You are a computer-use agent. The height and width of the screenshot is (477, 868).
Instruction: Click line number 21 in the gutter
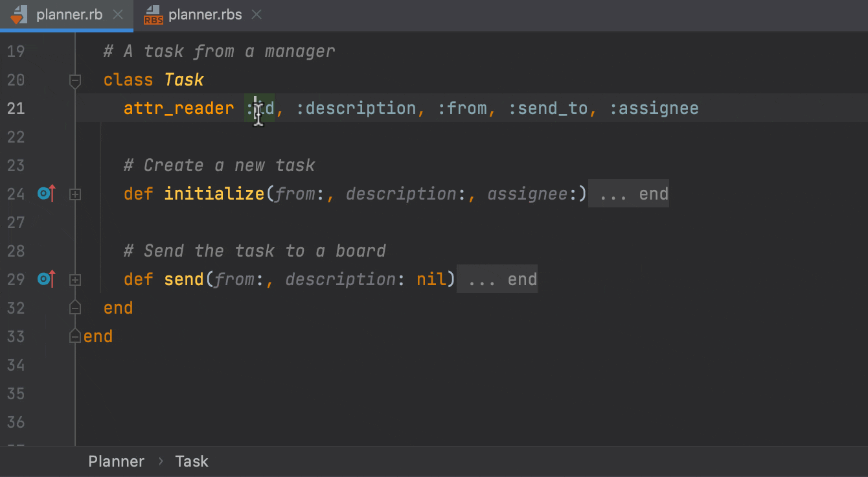[16, 108]
